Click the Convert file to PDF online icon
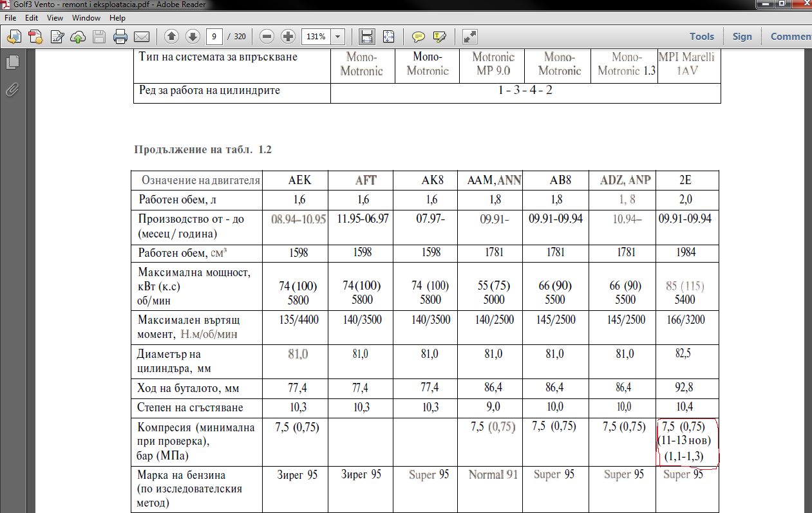This screenshot has width=812, height=513. coord(35,37)
